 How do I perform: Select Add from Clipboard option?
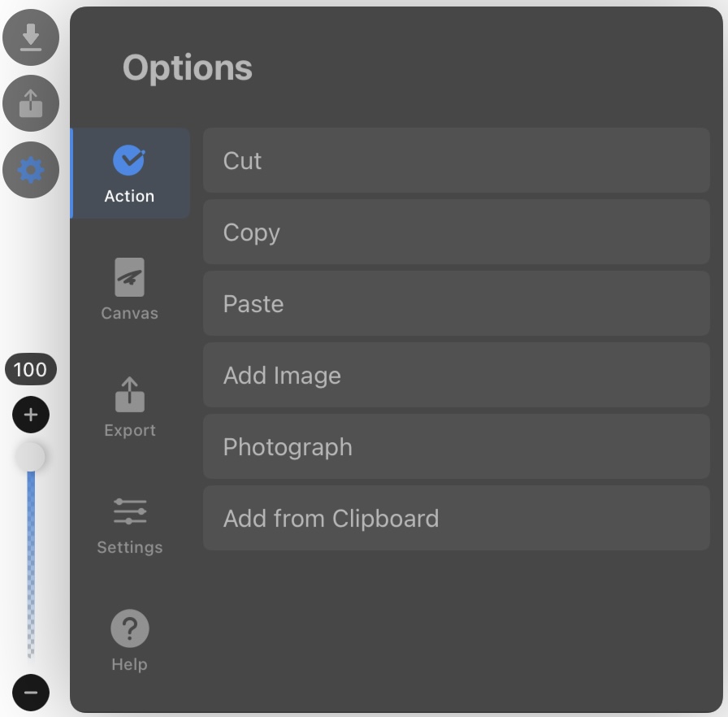(457, 518)
